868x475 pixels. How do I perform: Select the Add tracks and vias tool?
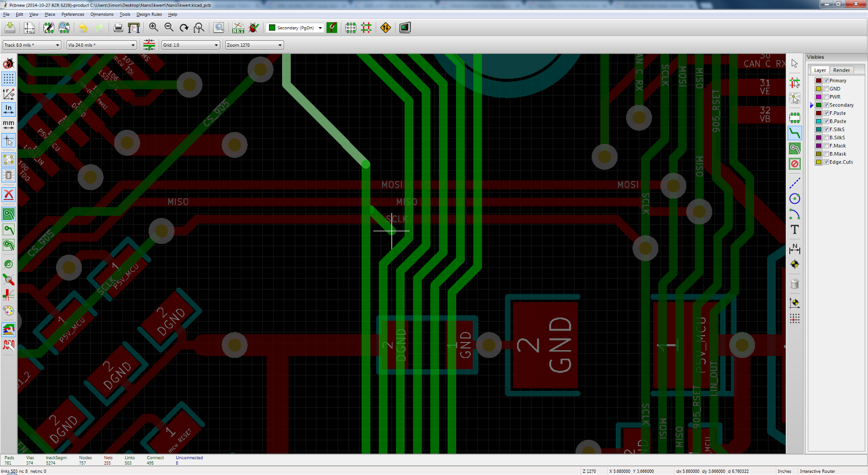pos(795,133)
